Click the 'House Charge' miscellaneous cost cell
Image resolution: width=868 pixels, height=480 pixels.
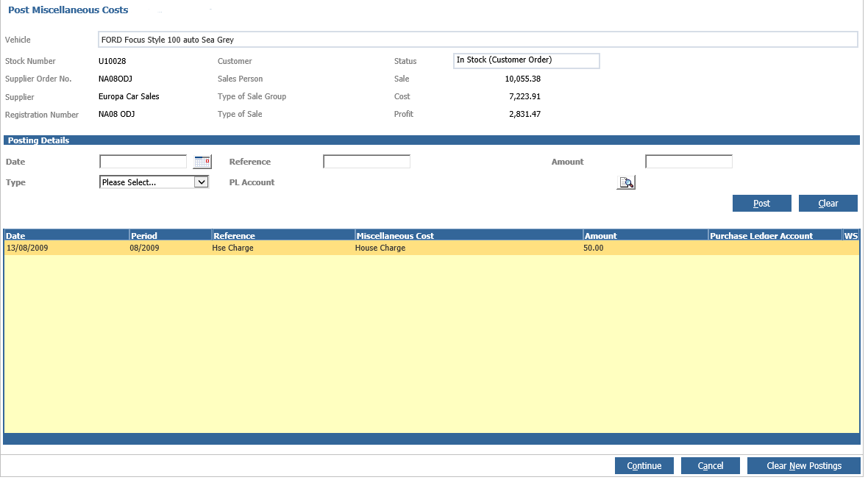(380, 248)
